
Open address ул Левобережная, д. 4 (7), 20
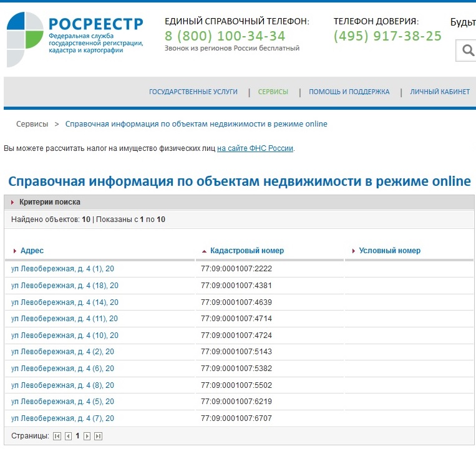62,418
